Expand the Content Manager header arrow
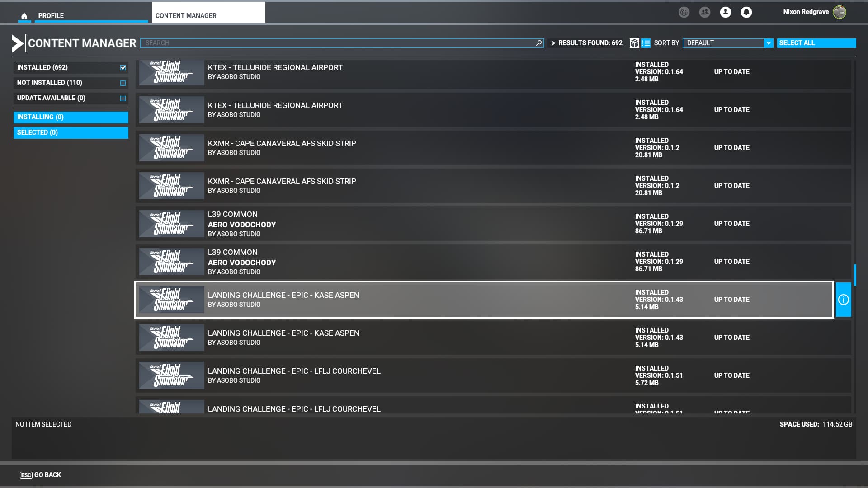Viewport: 868px width, 488px height. (x=17, y=43)
